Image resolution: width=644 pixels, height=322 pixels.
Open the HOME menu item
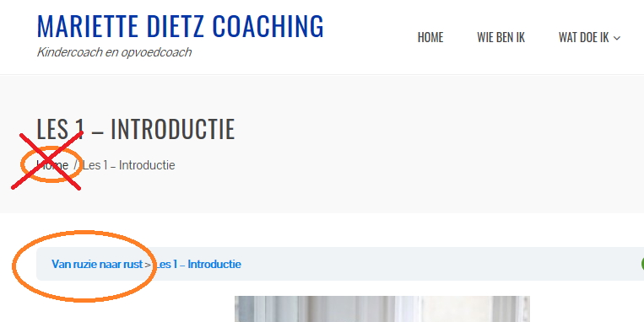[430, 37]
